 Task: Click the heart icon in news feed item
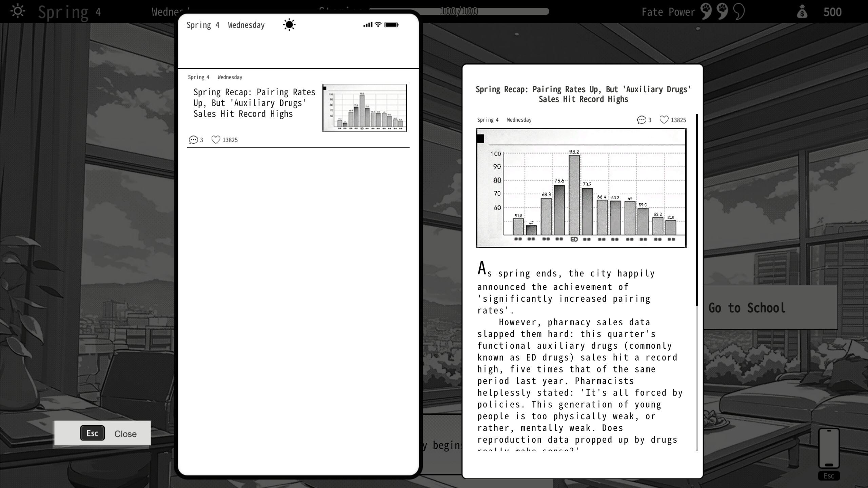pyautogui.click(x=216, y=140)
